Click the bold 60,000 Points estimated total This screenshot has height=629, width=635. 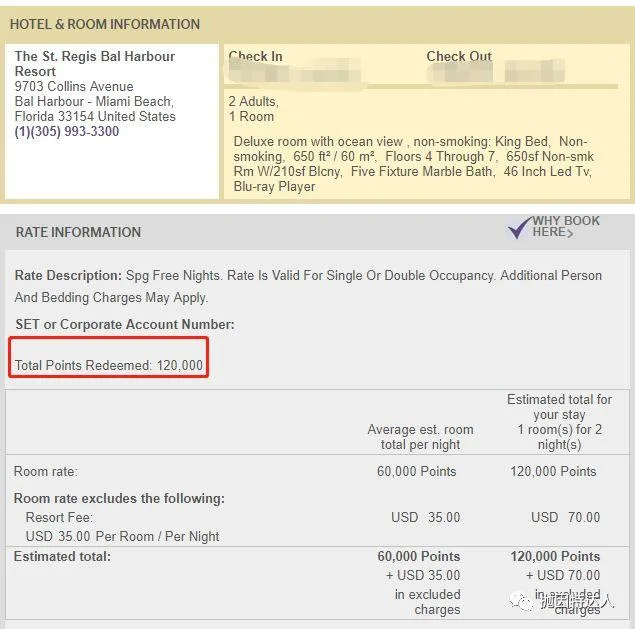[x=419, y=557]
